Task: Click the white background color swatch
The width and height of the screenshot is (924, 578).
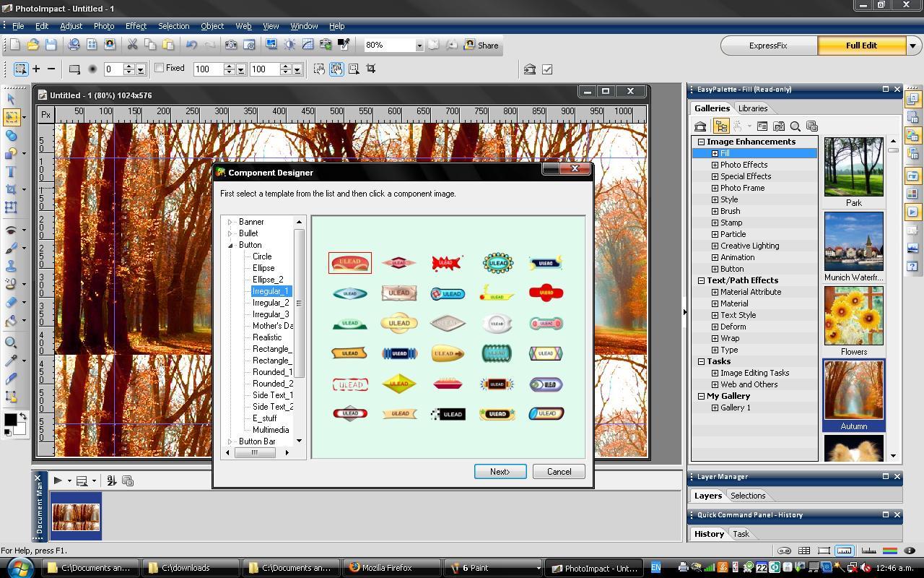Action: click(x=22, y=428)
